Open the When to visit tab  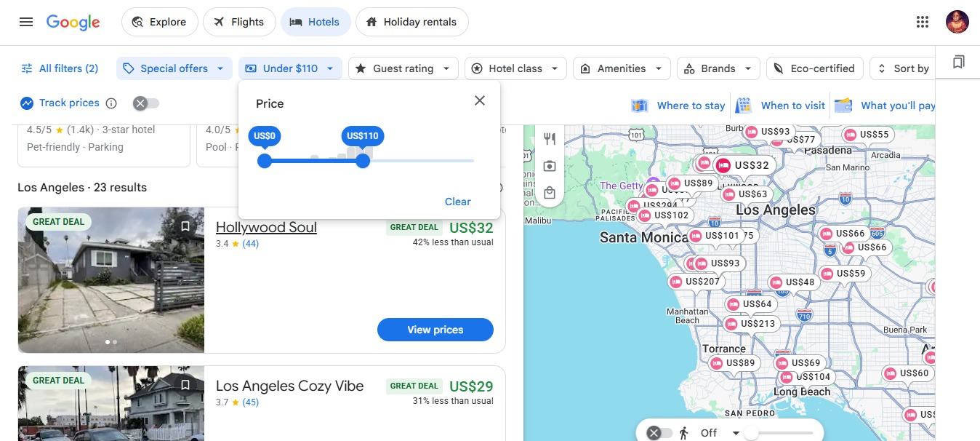click(780, 106)
